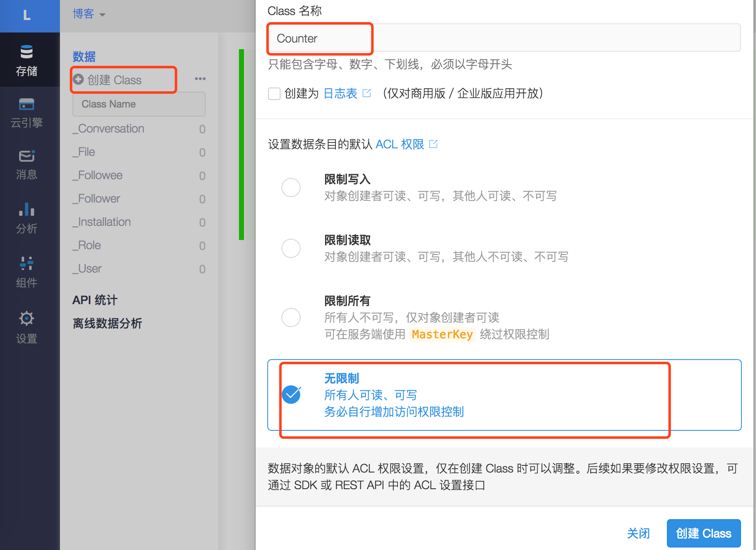Tick the 创建为日志表 checkbox

(x=274, y=93)
